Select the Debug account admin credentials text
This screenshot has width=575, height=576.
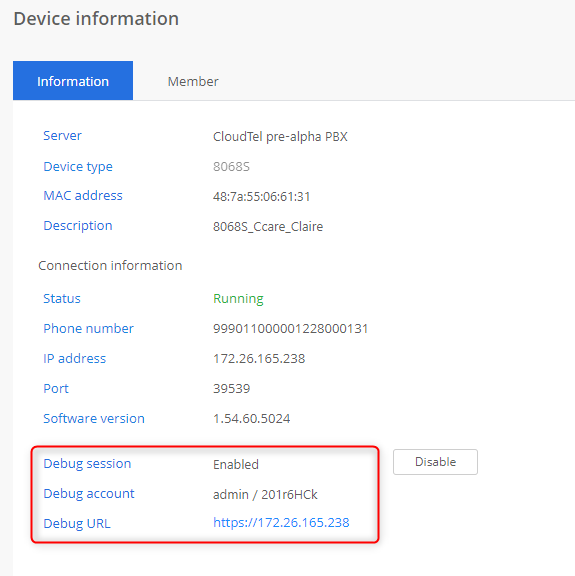[x=265, y=494]
